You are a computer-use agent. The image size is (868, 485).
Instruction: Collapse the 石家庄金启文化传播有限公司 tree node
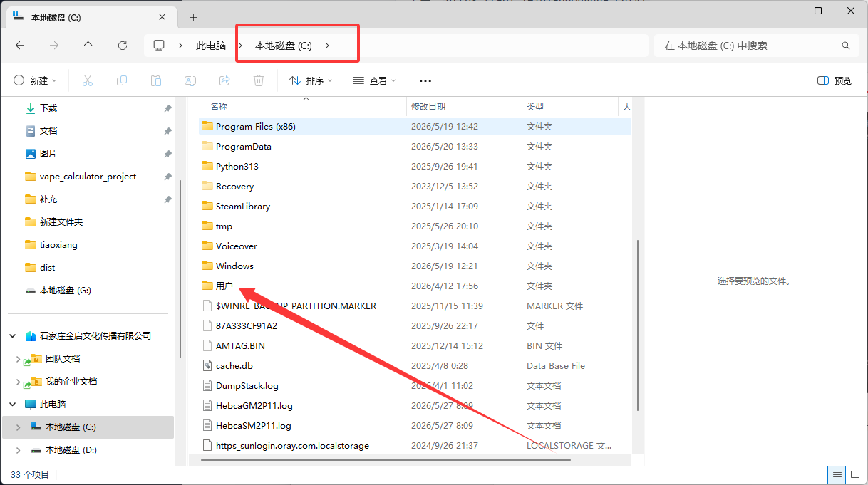(13, 335)
